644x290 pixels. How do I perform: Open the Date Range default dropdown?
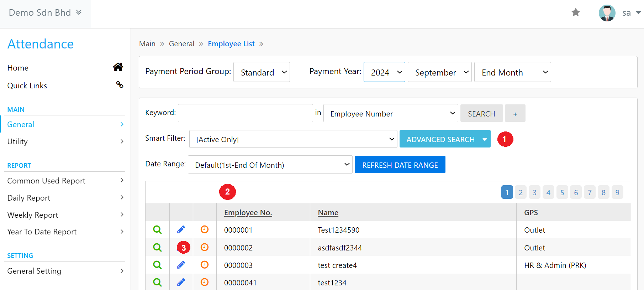click(270, 165)
